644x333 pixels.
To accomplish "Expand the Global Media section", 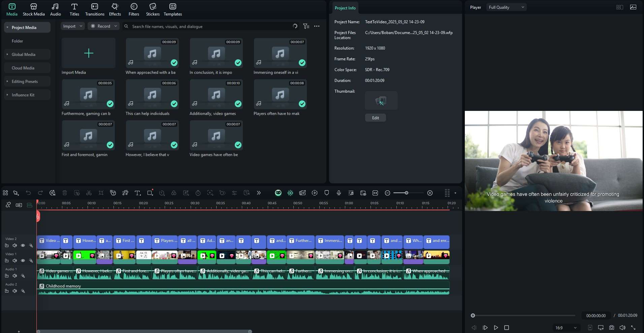I will [7, 54].
